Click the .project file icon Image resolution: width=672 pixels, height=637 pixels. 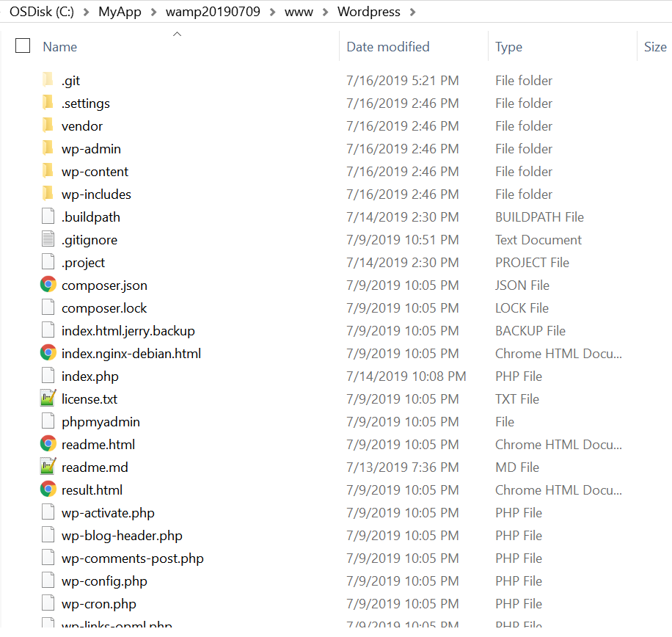pyautogui.click(x=48, y=261)
